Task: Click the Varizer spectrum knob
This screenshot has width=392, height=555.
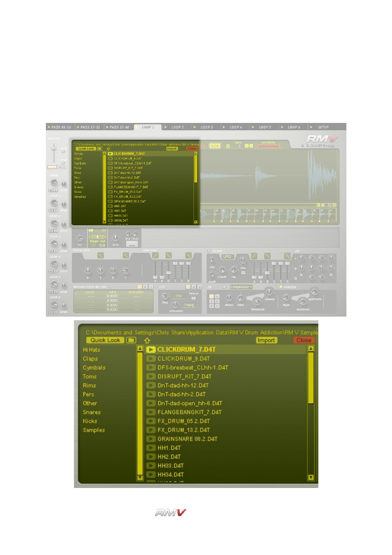Action: (x=314, y=292)
